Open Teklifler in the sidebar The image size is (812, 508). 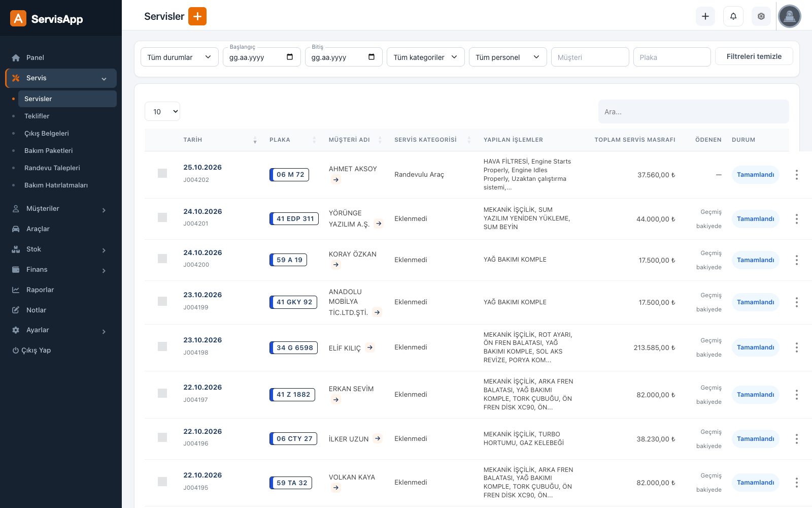point(37,116)
